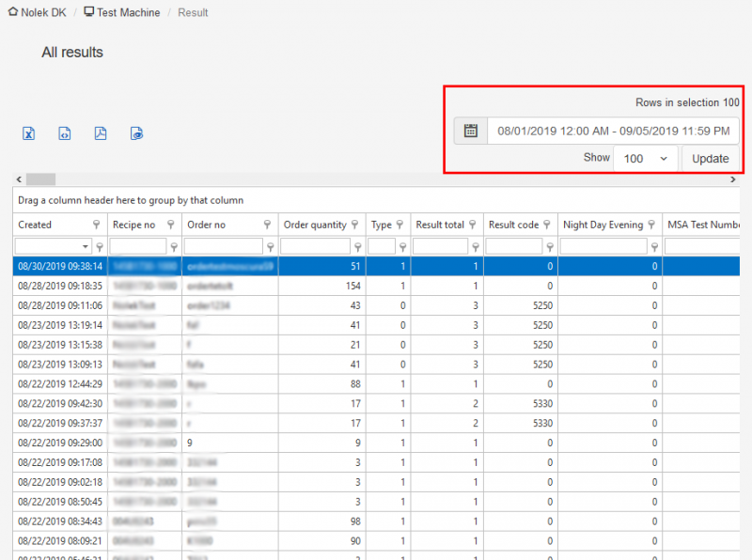The width and height of the screenshot is (752, 560).
Task: Click the Type filter text box
Action: (x=382, y=246)
